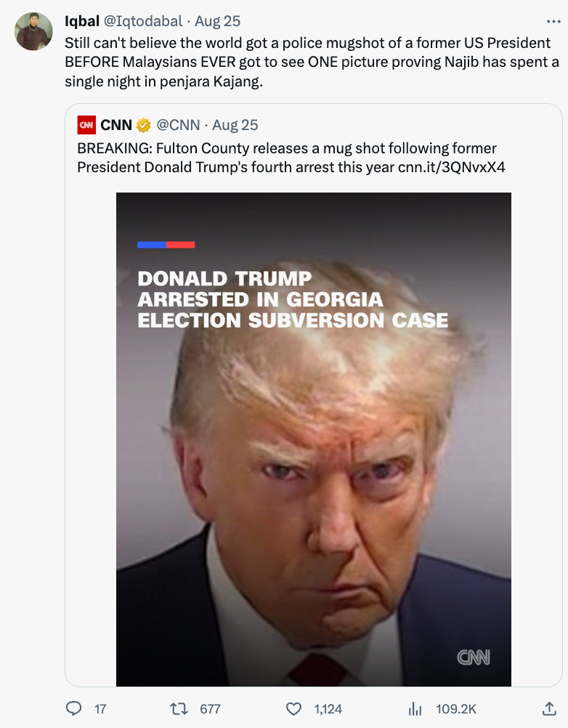The height and width of the screenshot is (728, 568).
Task: Click the 1,124 likes count
Action: (x=328, y=709)
